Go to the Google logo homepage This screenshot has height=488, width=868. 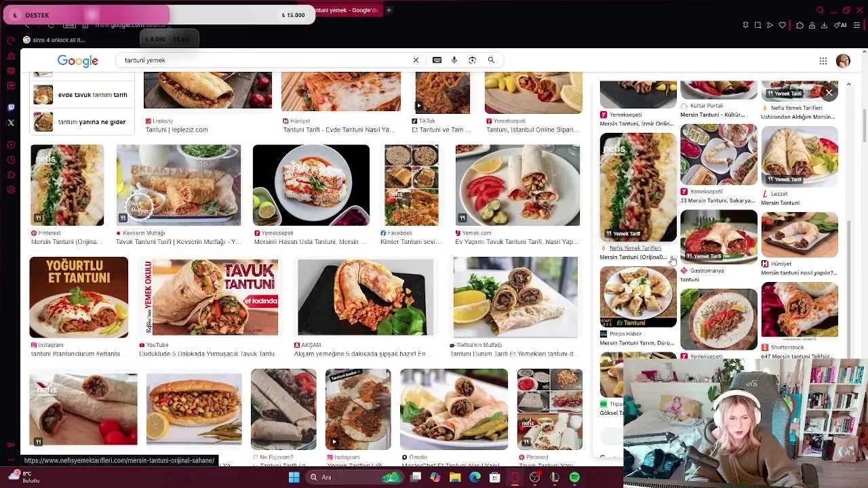tap(78, 61)
